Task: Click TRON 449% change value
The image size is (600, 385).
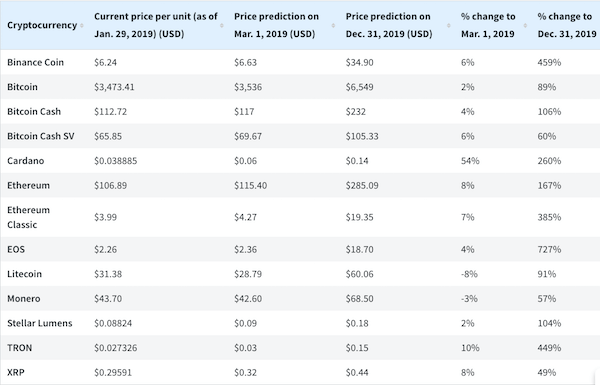Action: (x=549, y=348)
